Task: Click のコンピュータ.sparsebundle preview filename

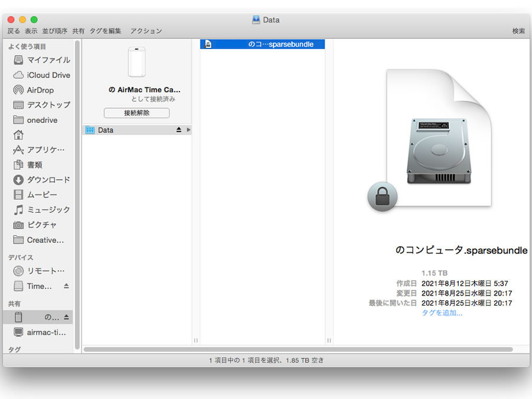Action: (462, 251)
